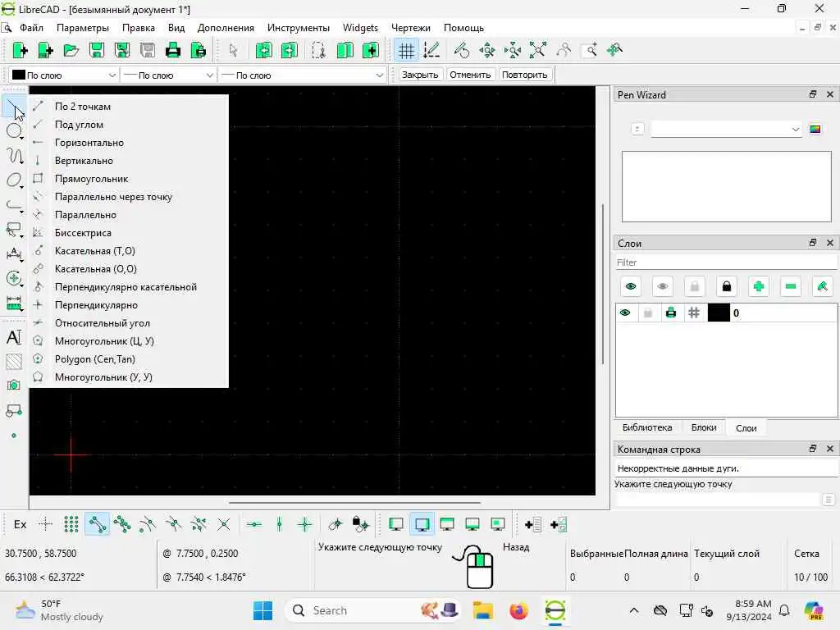Select the Insert image camera tool

(14, 386)
